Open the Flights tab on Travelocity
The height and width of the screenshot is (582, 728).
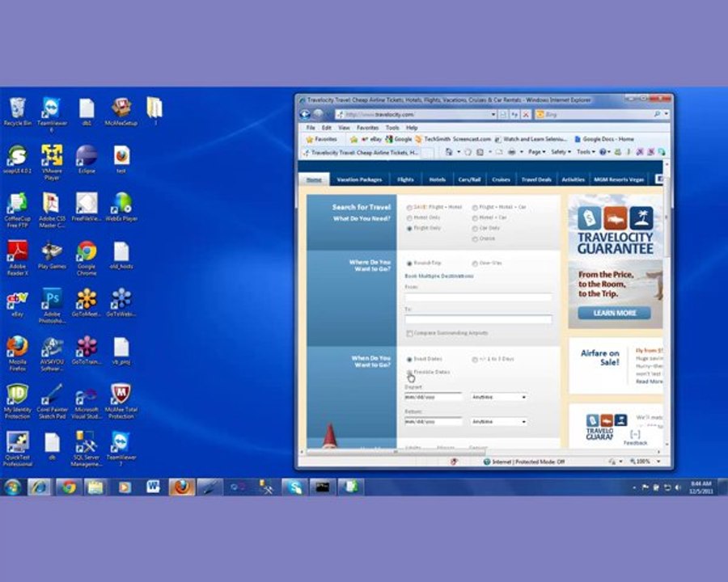405,179
